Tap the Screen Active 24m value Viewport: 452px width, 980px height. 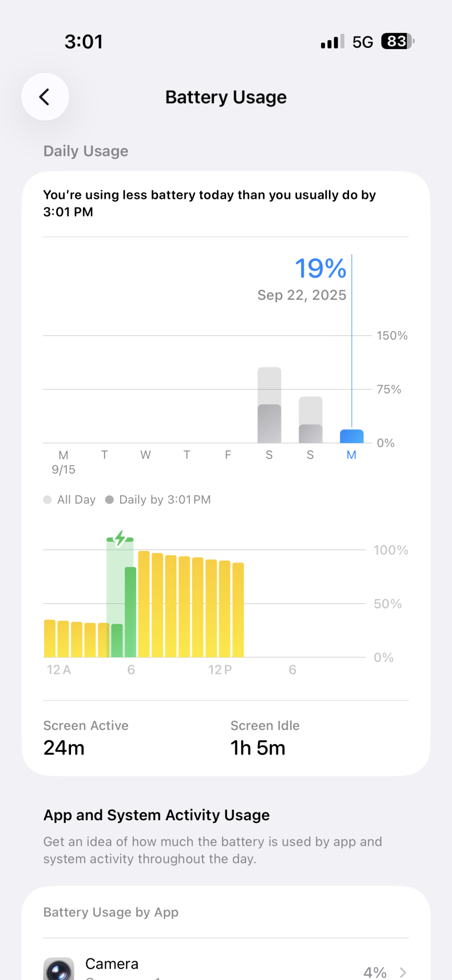click(x=64, y=748)
